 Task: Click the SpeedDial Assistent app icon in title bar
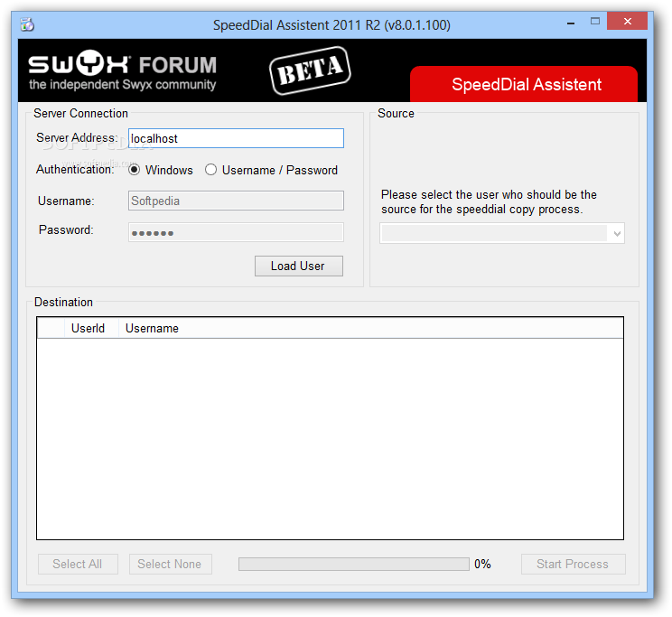point(27,25)
